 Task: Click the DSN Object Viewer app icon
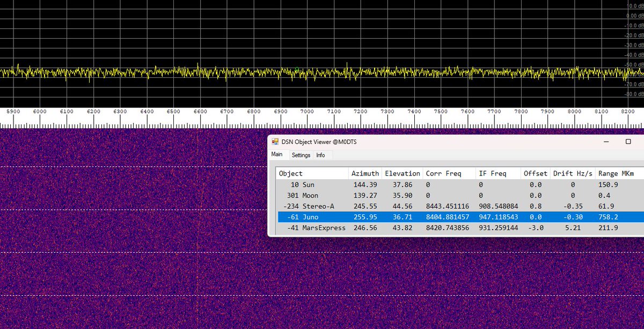[x=275, y=142]
